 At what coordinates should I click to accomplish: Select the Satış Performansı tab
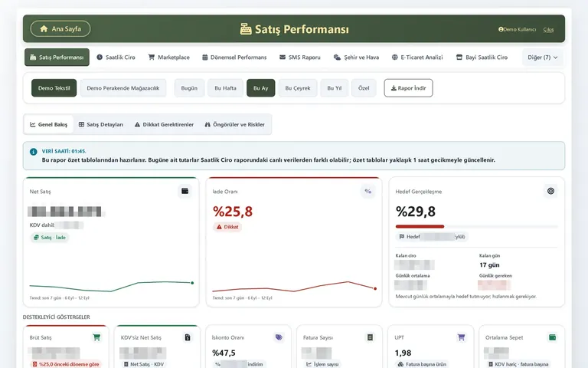(x=57, y=57)
